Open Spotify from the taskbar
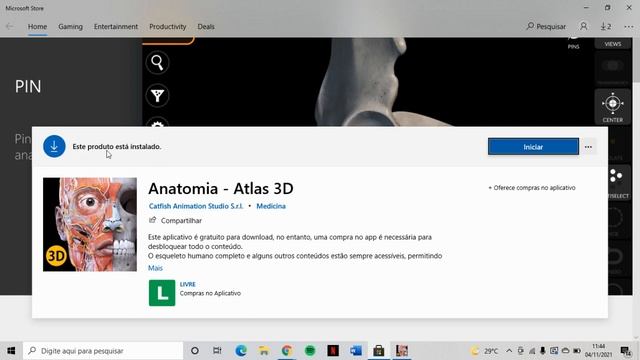The image size is (640, 360). click(310, 351)
